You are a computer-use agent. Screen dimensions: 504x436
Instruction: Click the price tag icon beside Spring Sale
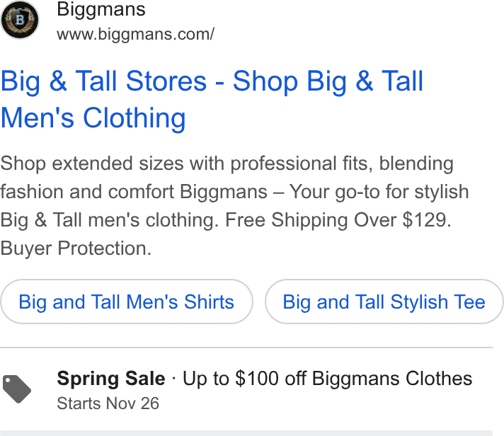tap(17, 389)
